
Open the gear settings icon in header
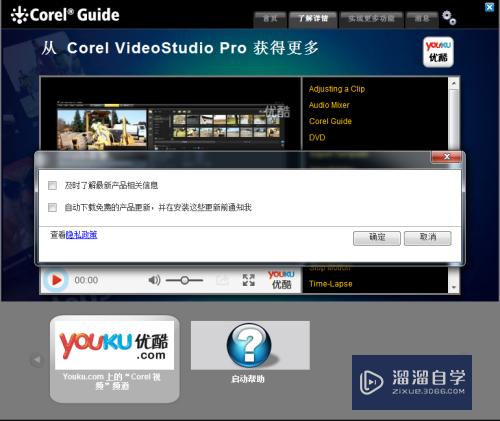point(449,18)
